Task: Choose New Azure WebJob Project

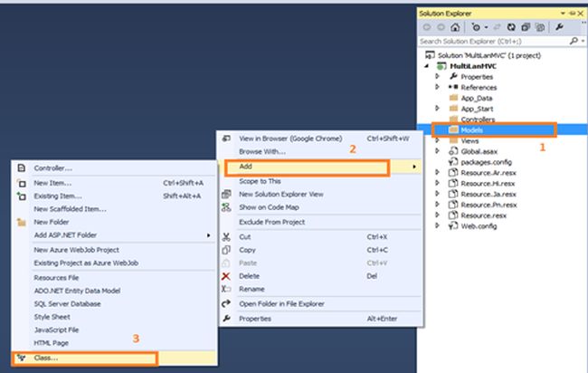Action: pos(114,250)
